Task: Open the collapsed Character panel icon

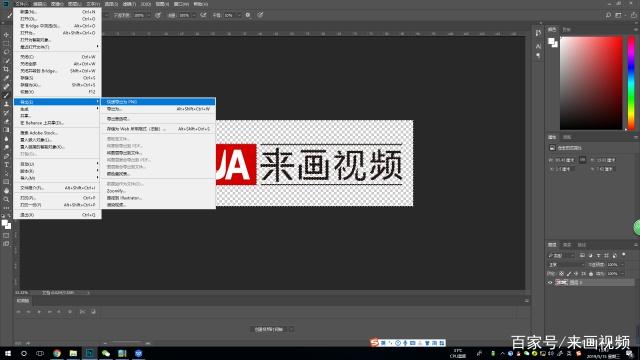Action: tap(538, 46)
